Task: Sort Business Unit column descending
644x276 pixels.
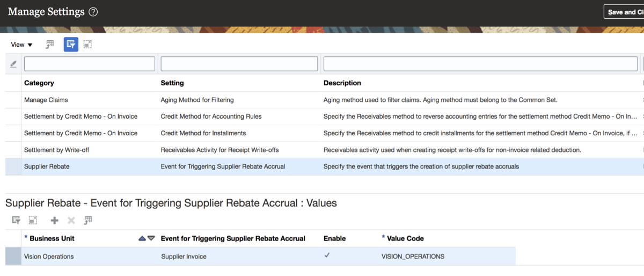Action: 151,238
